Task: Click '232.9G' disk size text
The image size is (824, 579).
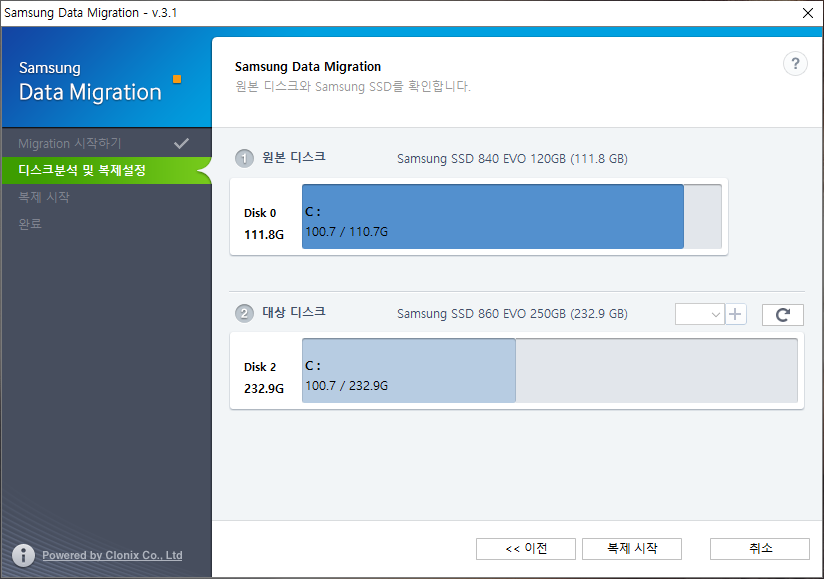Action: tap(264, 389)
